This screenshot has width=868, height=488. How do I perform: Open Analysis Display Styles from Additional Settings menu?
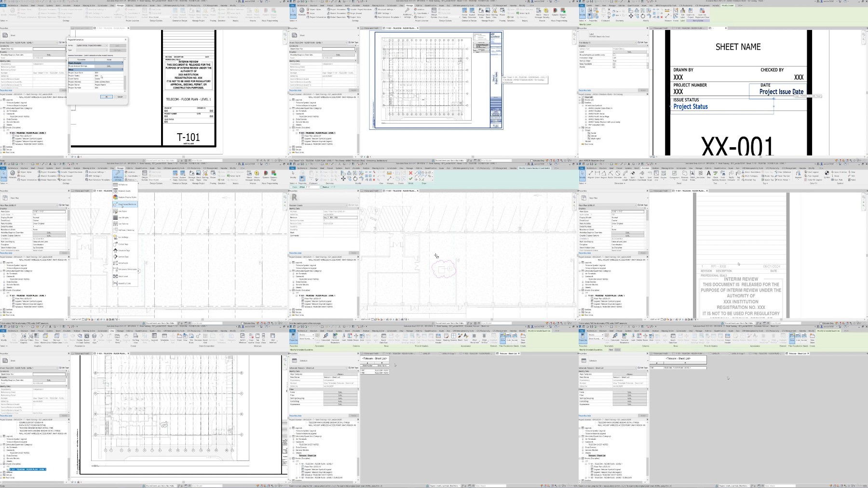(125, 197)
